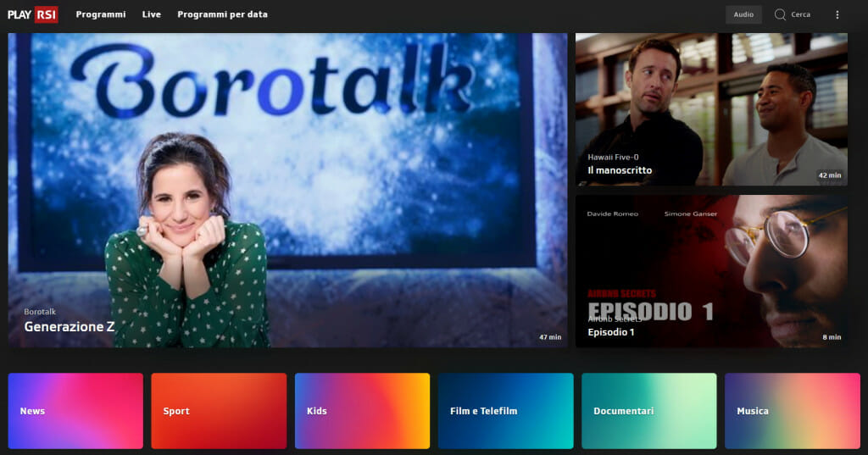Open the Programmi menu
868x455 pixels.
coord(101,14)
